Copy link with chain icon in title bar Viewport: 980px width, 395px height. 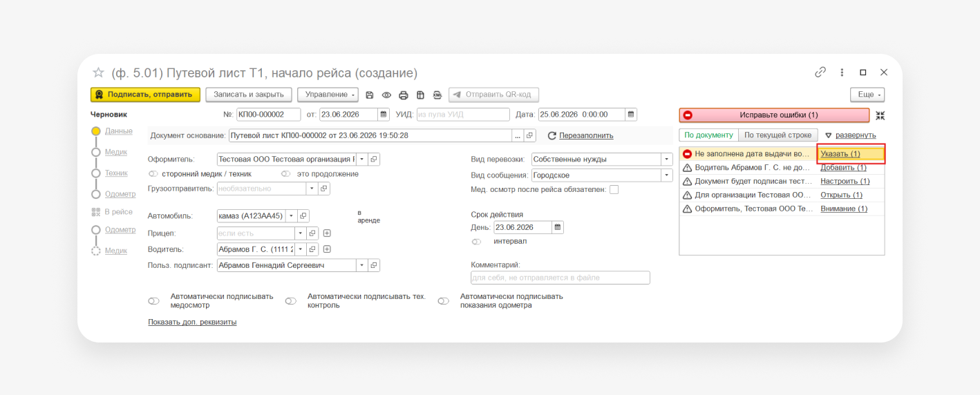[x=820, y=72]
